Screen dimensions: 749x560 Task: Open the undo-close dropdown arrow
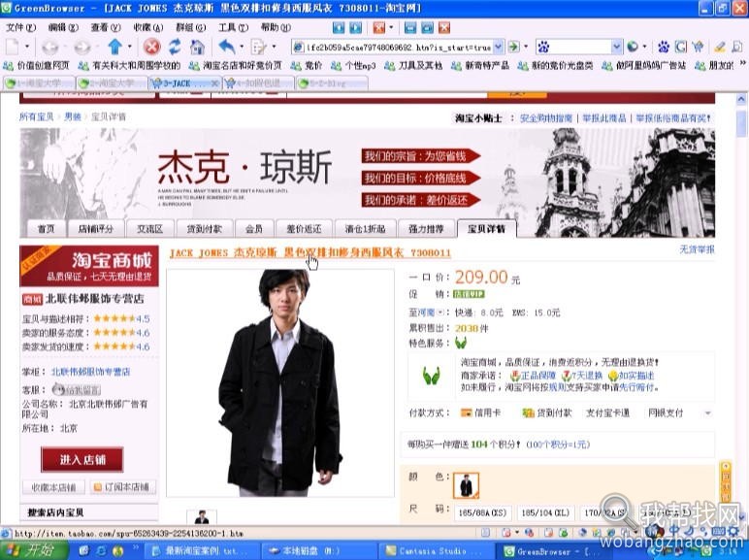(242, 47)
